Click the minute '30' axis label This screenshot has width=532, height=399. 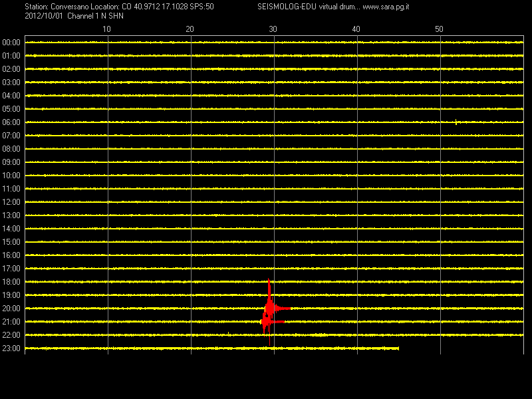[273, 29]
